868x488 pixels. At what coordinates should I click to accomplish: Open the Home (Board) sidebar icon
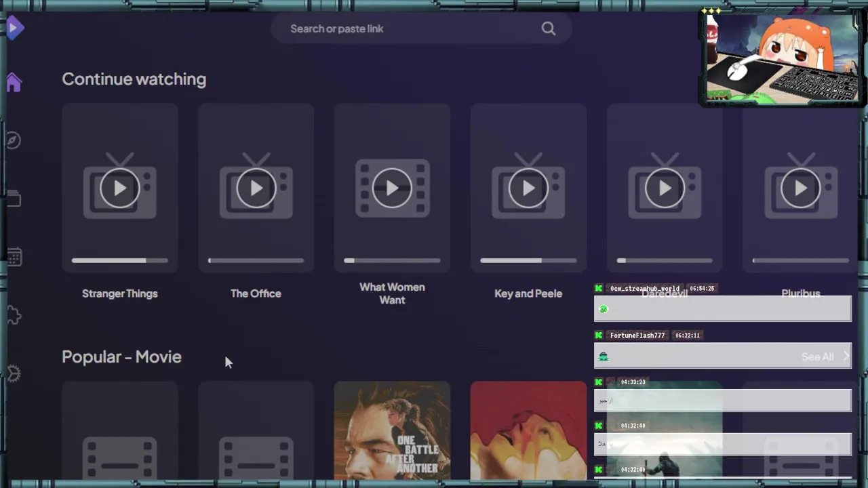click(14, 83)
